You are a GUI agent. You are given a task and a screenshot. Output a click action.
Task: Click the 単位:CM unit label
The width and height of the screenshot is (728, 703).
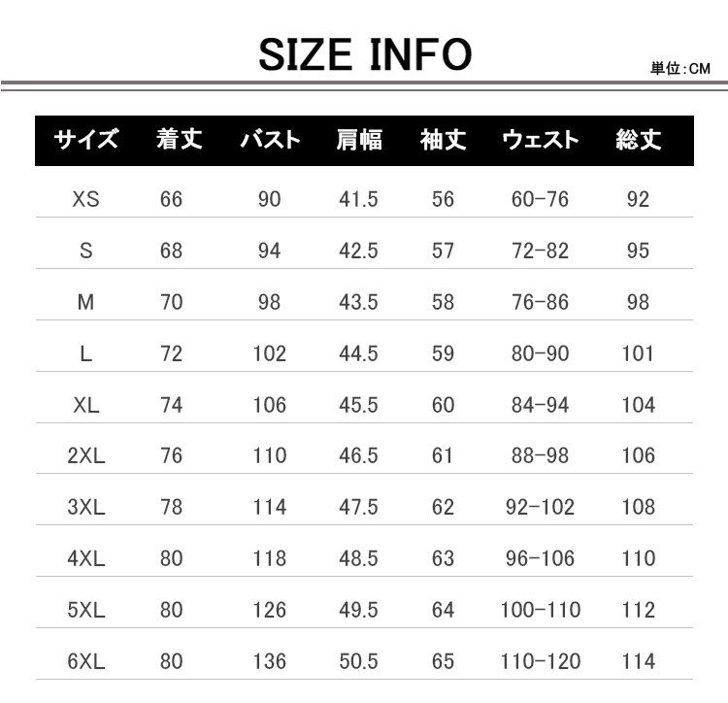pyautogui.click(x=679, y=69)
